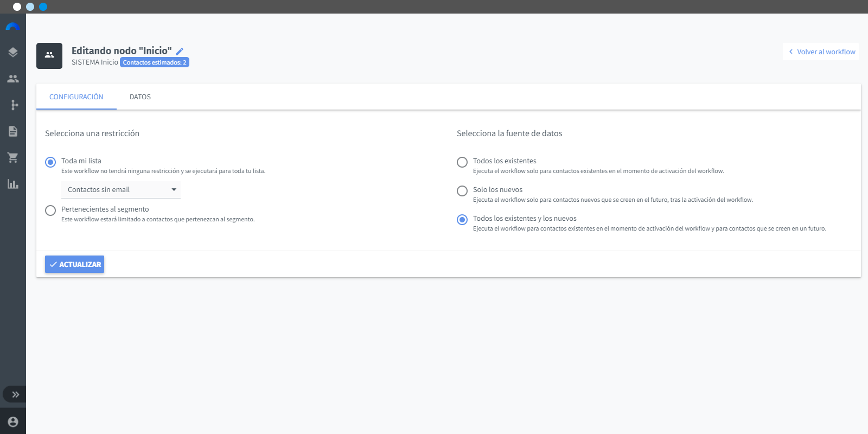Open the document icon in the sidebar
868x434 pixels.
(13, 131)
